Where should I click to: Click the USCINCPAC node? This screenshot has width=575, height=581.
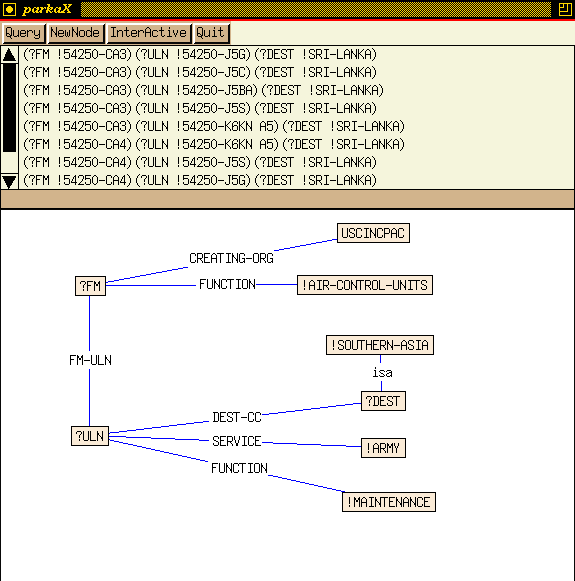[373, 233]
